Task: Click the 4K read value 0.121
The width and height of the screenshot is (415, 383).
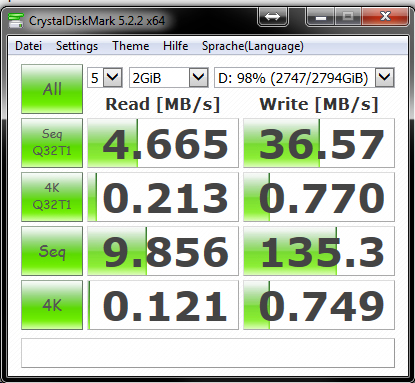Action: click(x=163, y=305)
